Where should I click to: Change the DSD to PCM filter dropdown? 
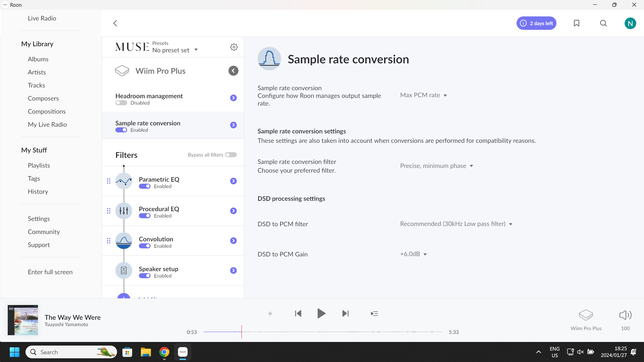455,224
